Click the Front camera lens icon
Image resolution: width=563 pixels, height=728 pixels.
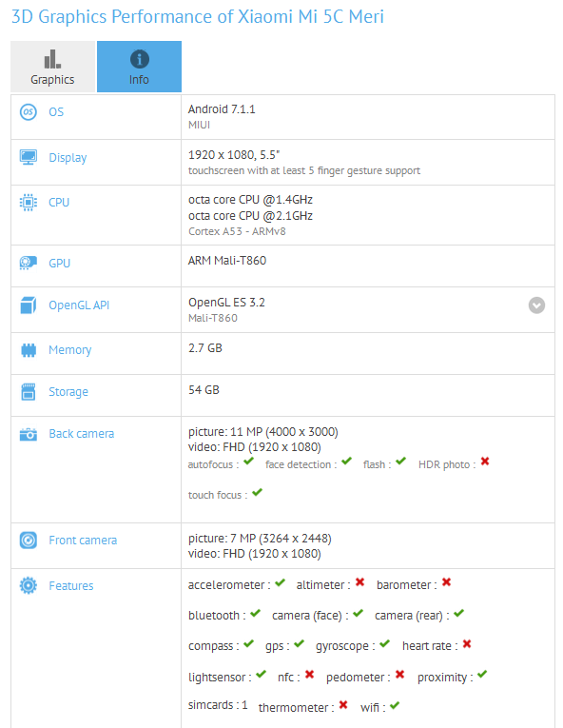(29, 540)
